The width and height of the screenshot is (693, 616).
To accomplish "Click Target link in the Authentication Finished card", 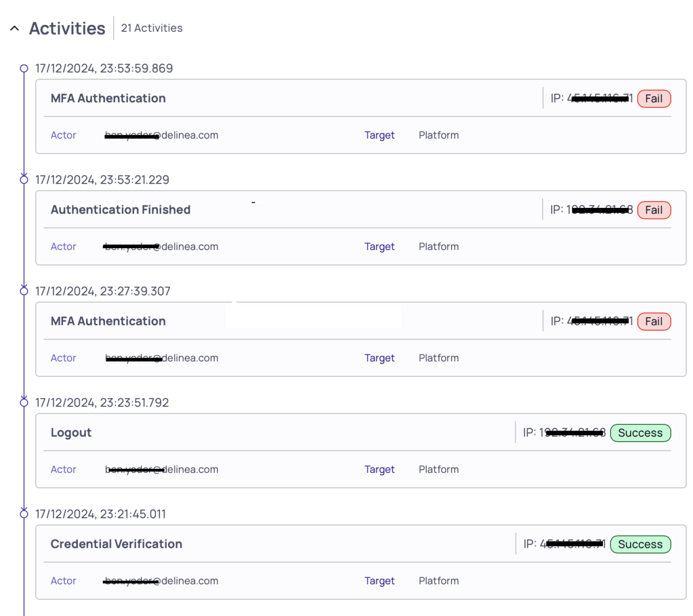I will [x=379, y=247].
